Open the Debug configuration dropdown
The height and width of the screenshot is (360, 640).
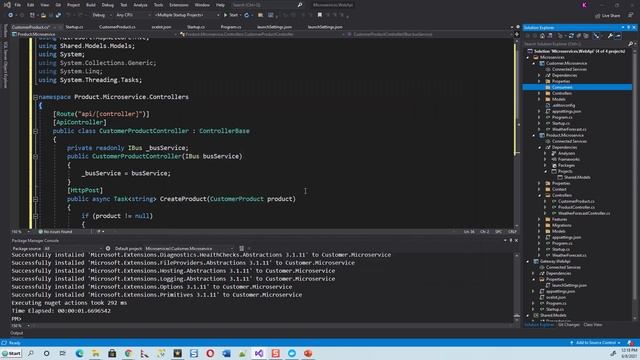pos(102,15)
